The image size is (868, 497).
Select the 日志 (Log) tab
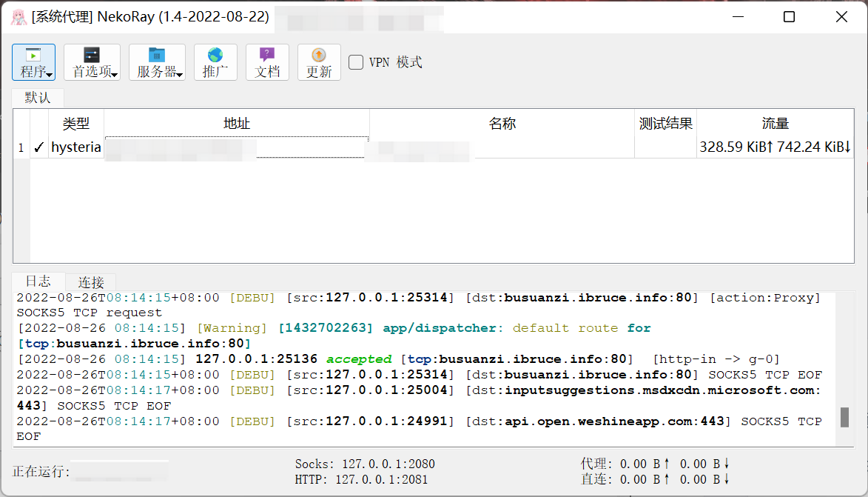38,281
